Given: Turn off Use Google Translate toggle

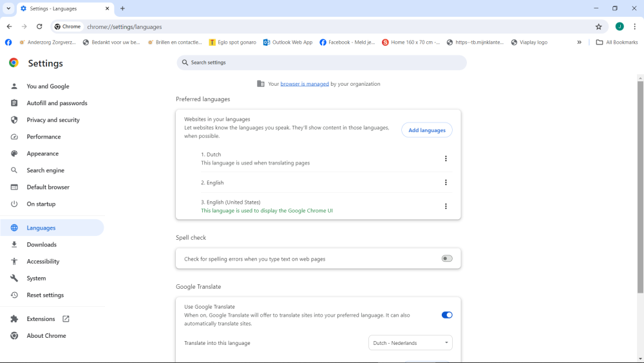Looking at the screenshot, I should tap(447, 315).
